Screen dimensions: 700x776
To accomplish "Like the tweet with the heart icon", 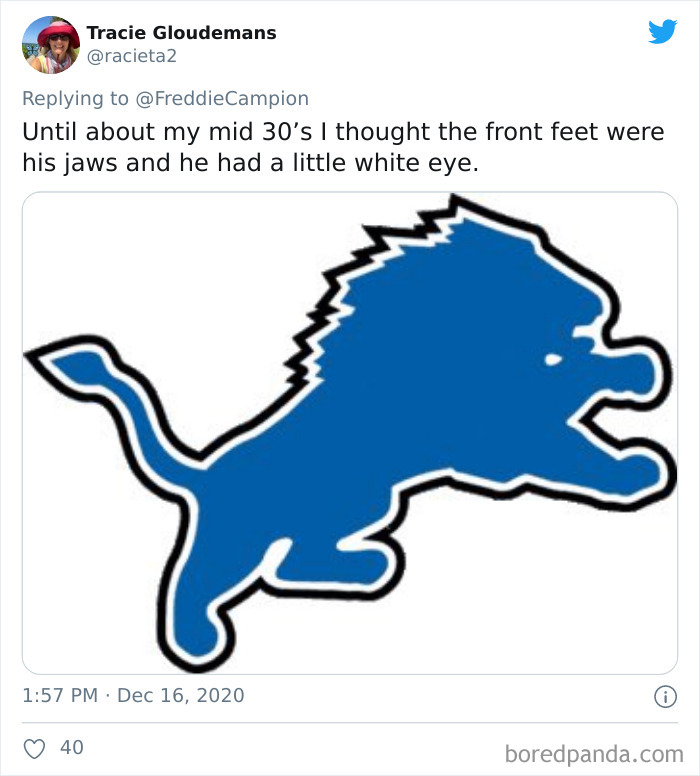I will 34,747.
